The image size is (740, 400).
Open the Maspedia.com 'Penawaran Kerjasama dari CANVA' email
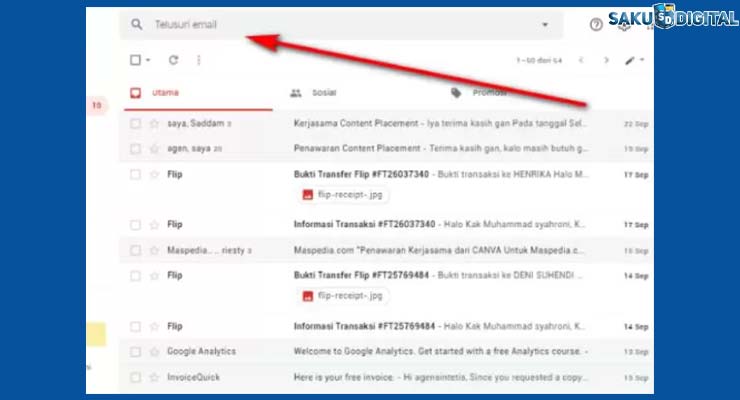(438, 250)
